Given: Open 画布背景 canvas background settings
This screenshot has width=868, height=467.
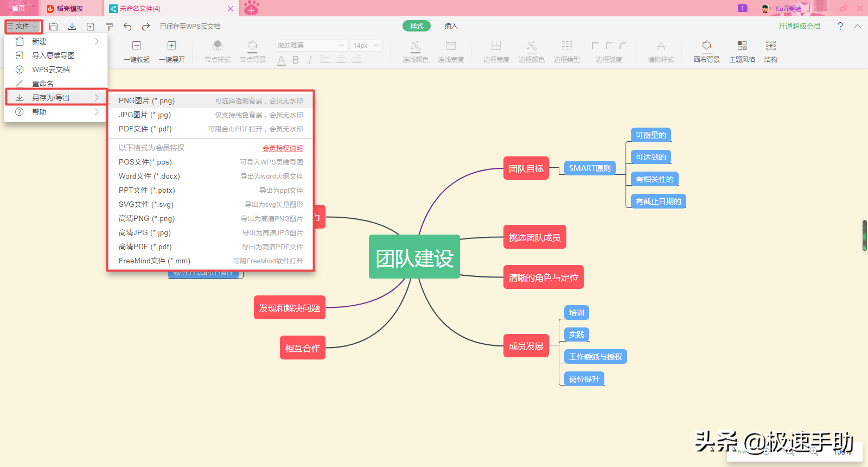Looking at the screenshot, I should (707, 52).
